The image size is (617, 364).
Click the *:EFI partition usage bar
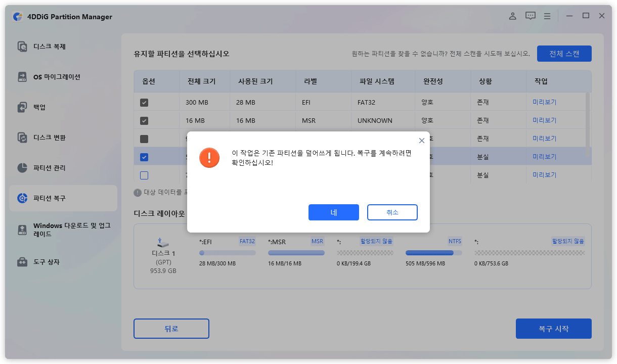(228, 253)
